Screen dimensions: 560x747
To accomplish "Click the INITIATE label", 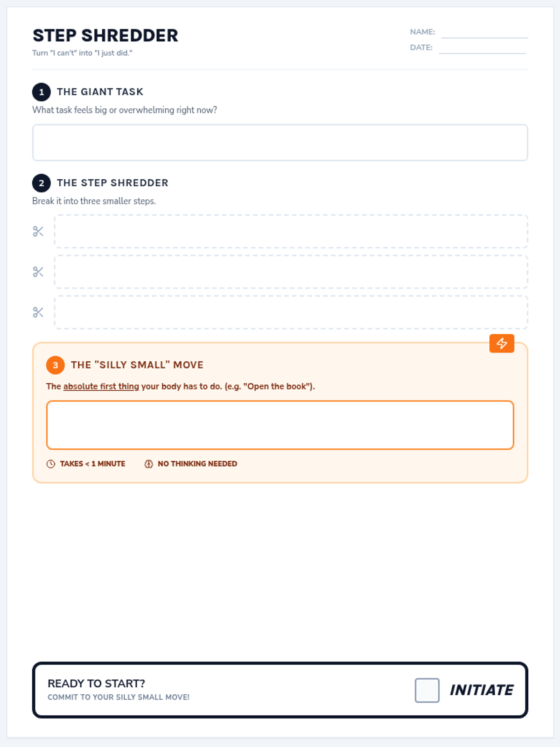I will click(482, 690).
